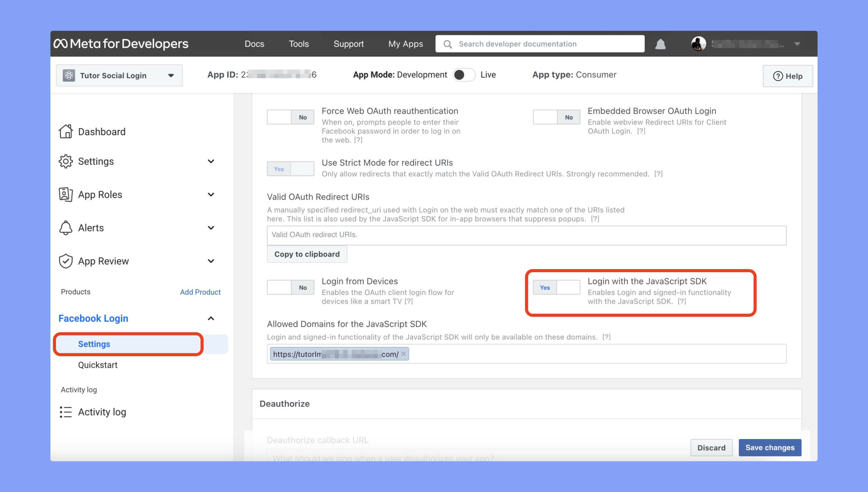Expand the Alerts section
868x492 pixels.
212,228
